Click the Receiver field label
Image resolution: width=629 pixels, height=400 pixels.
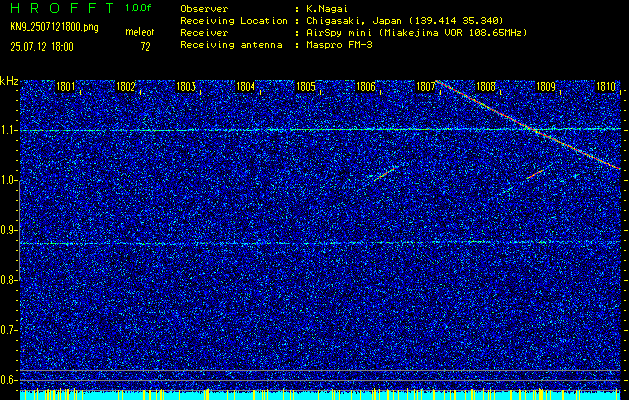click(x=204, y=32)
